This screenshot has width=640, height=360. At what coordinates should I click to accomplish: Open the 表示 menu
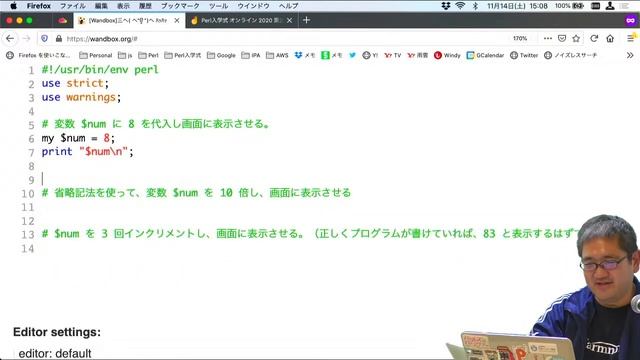(x=123, y=6)
